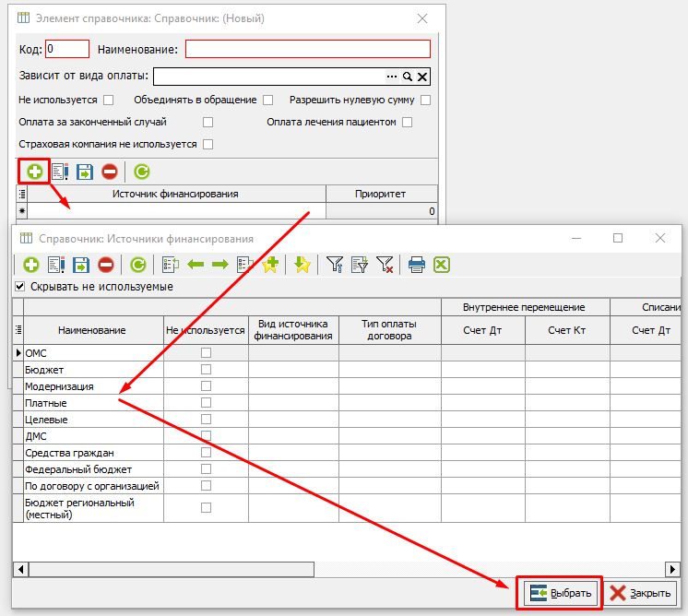Click the first funnel filter icon
The width and height of the screenshot is (688, 616).
tap(335, 265)
